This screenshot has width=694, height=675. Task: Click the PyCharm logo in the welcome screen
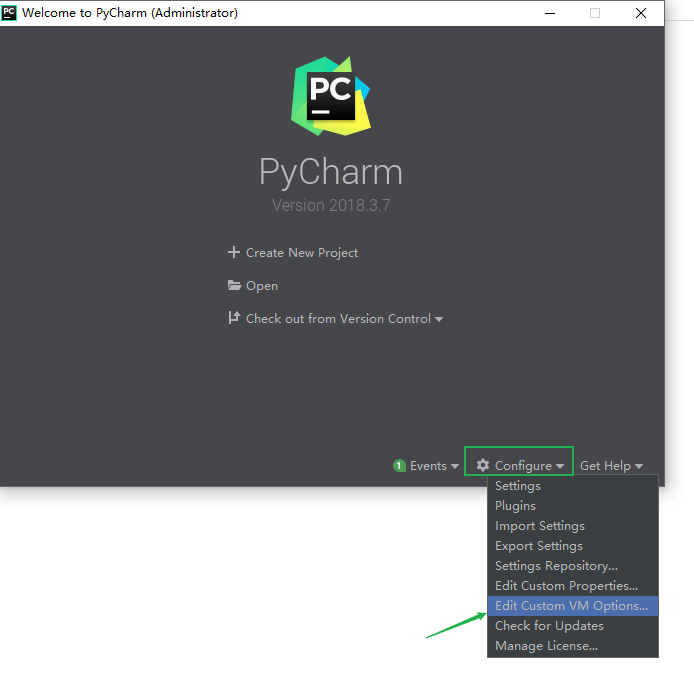tap(331, 96)
